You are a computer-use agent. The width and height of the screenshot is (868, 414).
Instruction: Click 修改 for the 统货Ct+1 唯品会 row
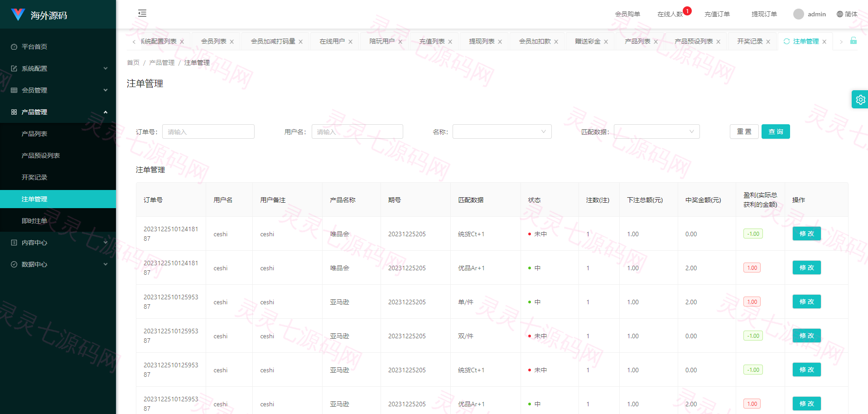[x=806, y=234]
